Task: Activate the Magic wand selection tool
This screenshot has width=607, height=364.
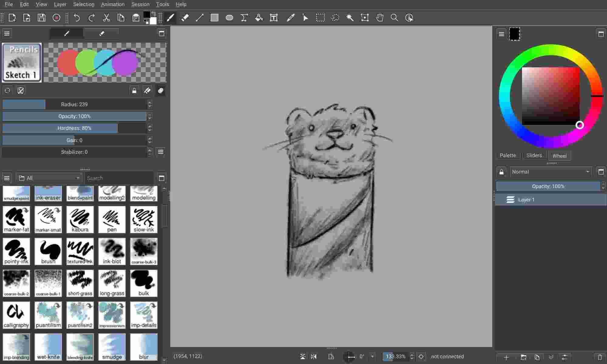Action: 350,18
